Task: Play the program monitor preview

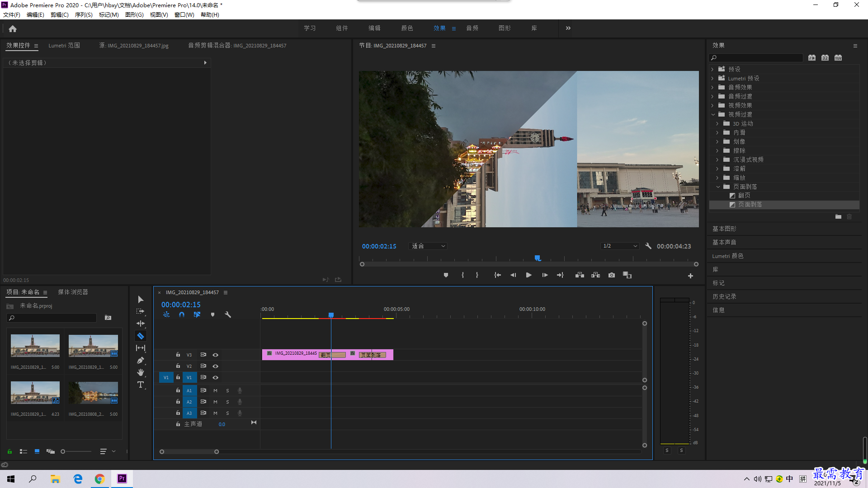Action: (x=528, y=275)
